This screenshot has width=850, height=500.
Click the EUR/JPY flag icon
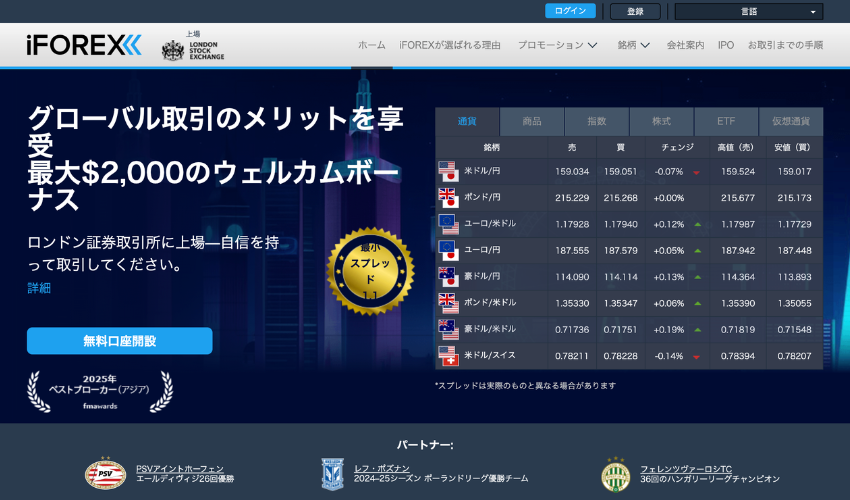click(448, 251)
